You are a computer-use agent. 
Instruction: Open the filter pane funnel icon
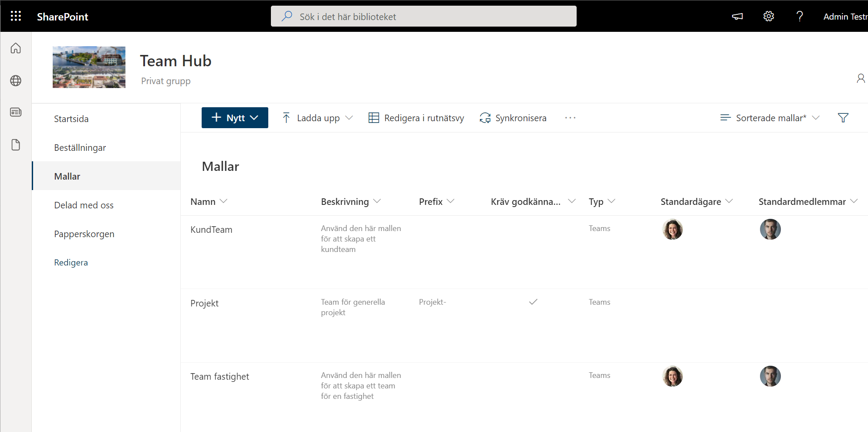pyautogui.click(x=843, y=118)
